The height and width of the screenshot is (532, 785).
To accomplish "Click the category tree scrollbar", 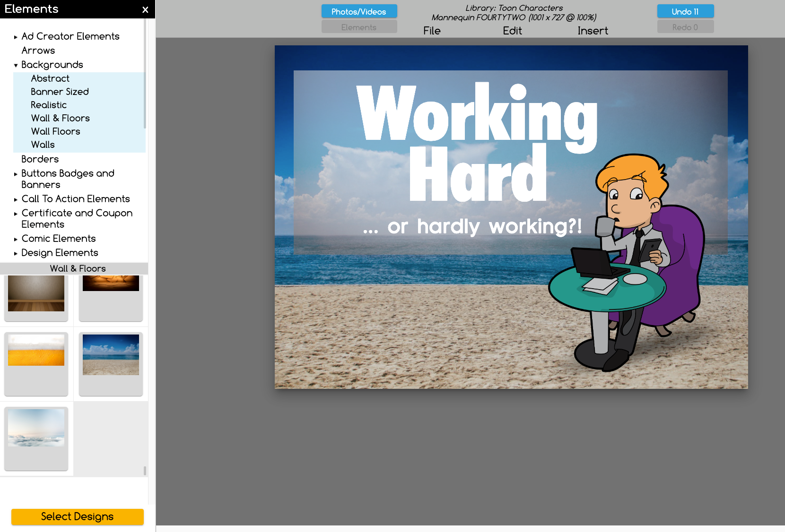I will 145,73.
